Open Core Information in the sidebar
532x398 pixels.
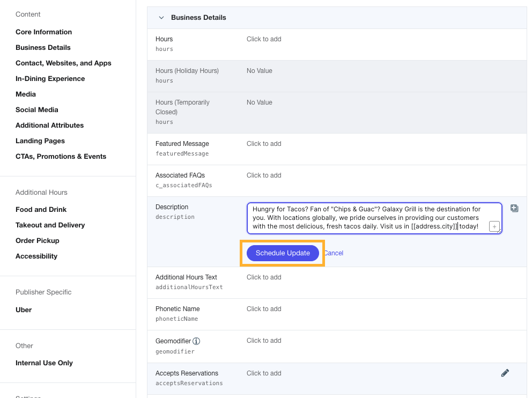[43, 32]
